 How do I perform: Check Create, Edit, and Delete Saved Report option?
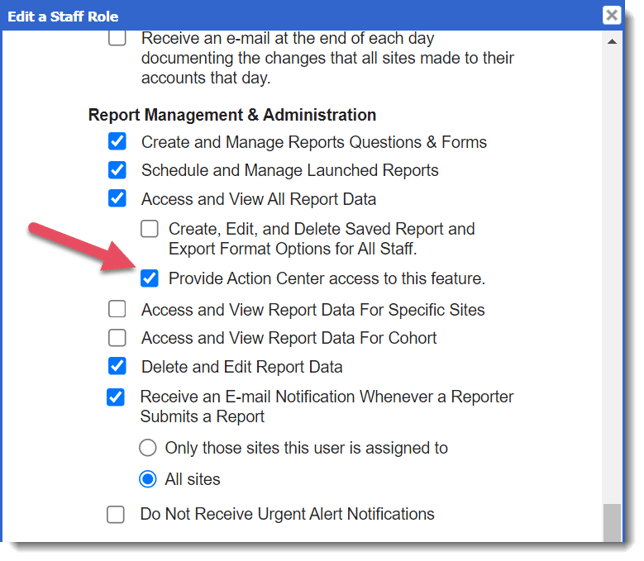point(149,229)
